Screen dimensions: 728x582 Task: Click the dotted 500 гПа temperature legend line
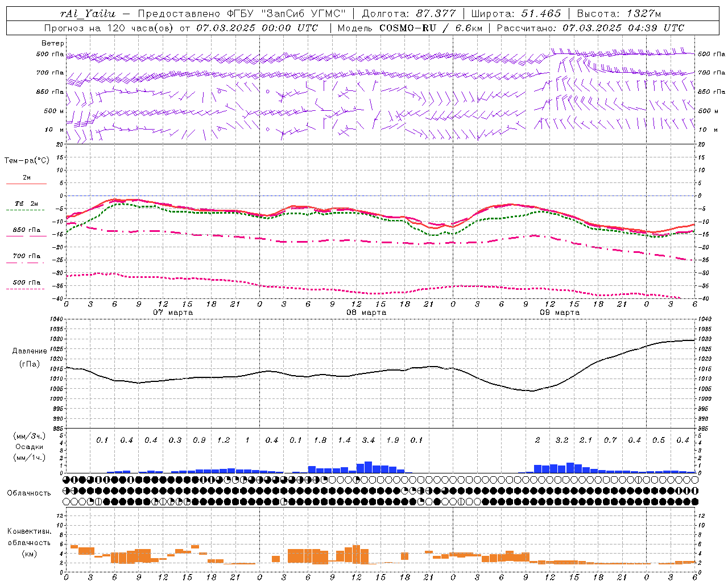click(25, 289)
